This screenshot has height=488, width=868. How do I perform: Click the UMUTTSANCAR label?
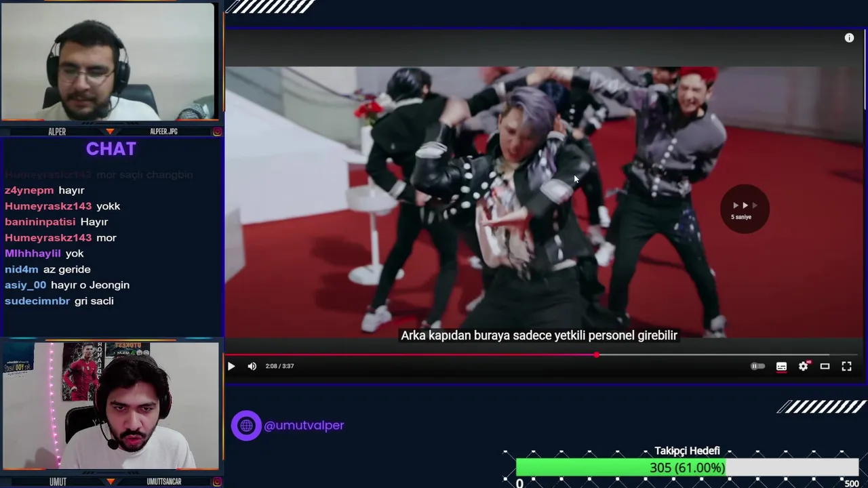point(164,482)
